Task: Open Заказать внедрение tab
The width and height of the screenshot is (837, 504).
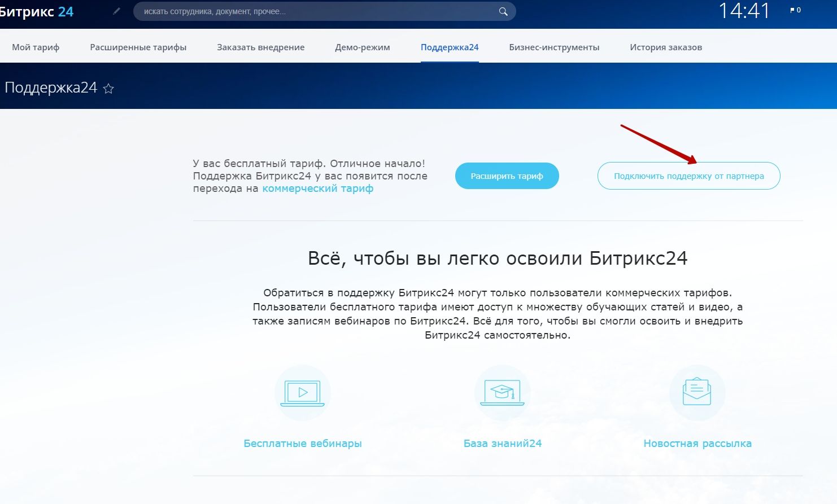Action: coord(261,47)
